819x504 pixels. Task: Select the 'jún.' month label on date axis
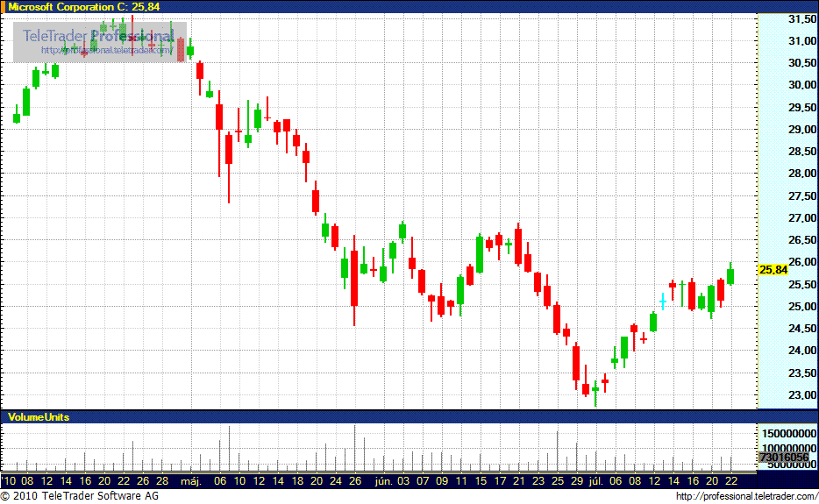pos(383,481)
